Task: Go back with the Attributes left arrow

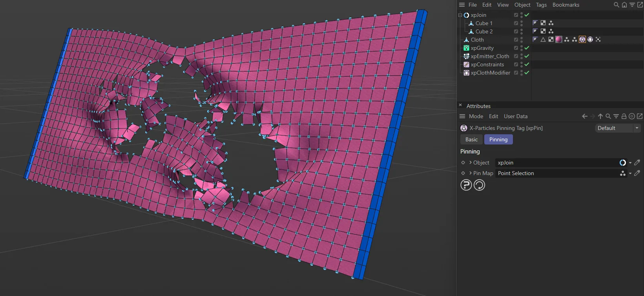Action: [585, 117]
